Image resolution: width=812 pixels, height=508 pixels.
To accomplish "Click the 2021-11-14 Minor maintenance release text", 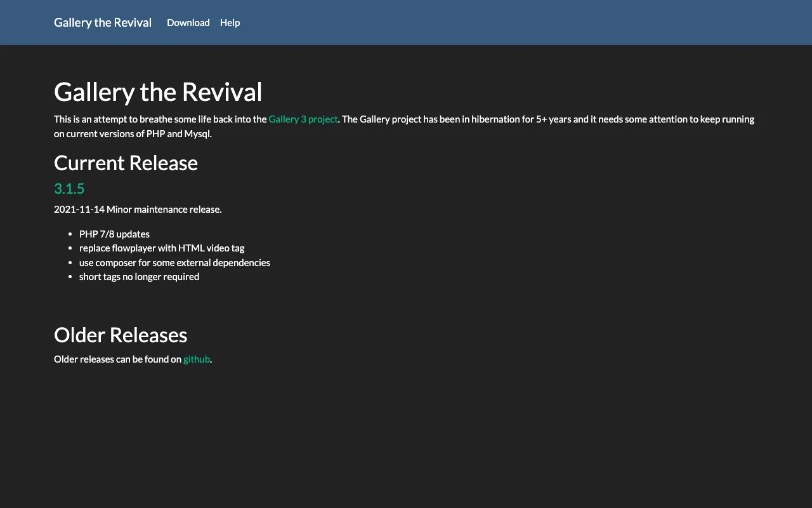I will tap(138, 210).
